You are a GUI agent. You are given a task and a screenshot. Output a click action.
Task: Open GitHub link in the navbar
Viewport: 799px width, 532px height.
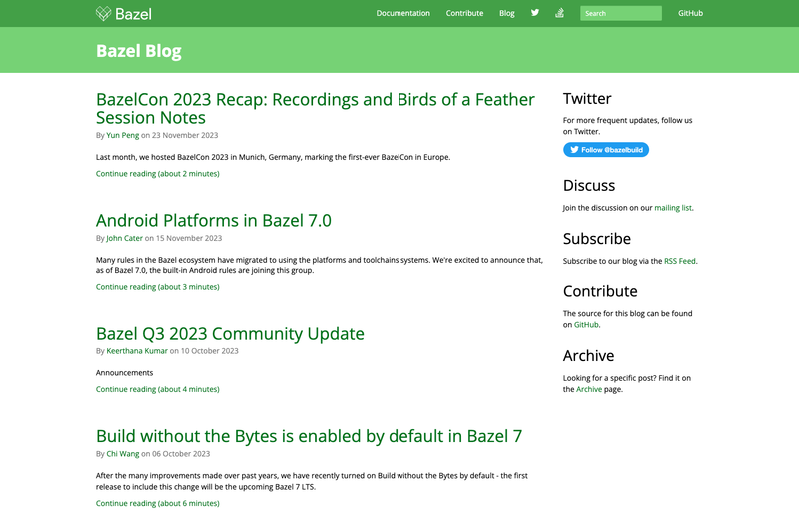(x=690, y=13)
